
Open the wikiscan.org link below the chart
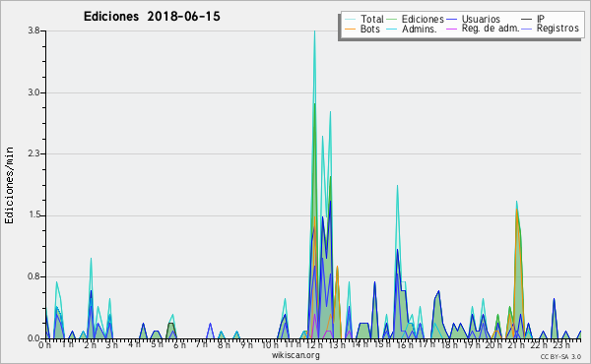[x=295, y=355]
